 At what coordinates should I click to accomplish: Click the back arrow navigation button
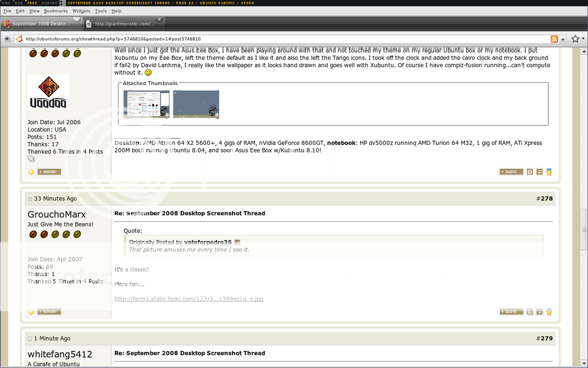[7, 39]
